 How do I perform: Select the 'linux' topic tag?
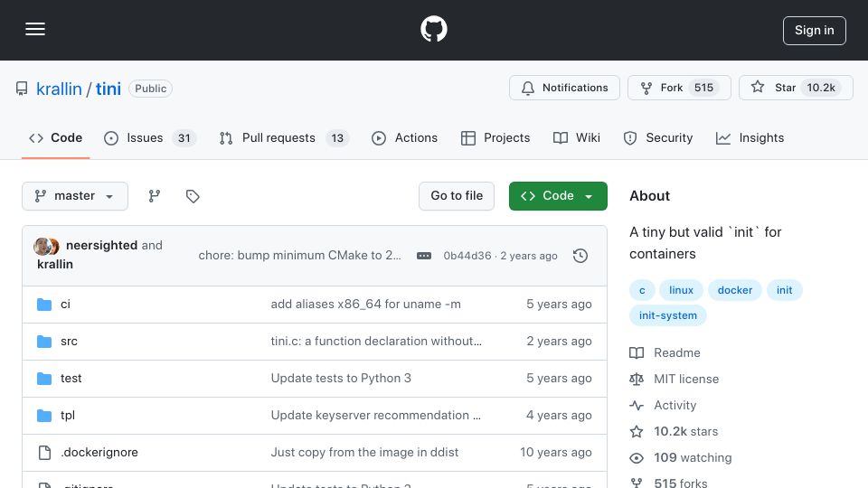[x=681, y=290]
